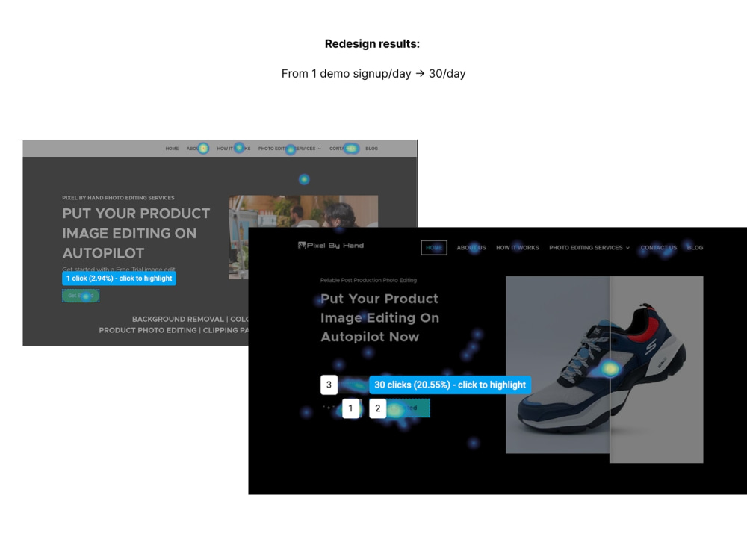Screen dimensions: 747x560
Task: Click 'BACKGROUND REMOVAL' text in old site
Action: tap(178, 319)
